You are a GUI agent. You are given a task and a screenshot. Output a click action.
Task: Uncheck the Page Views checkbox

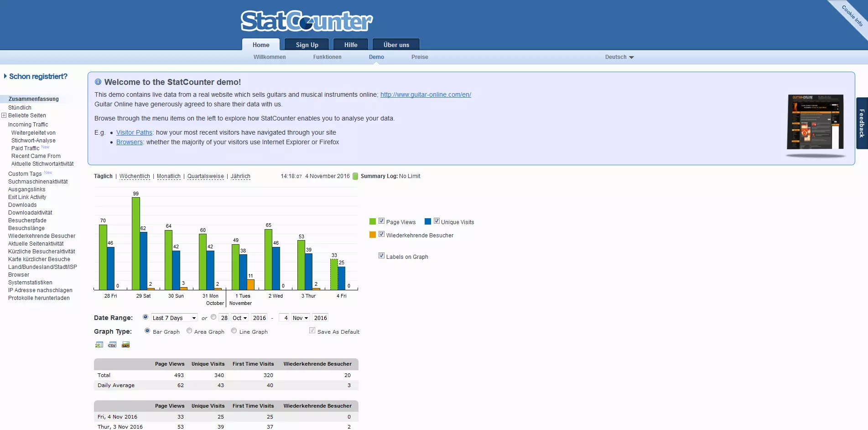click(x=381, y=221)
